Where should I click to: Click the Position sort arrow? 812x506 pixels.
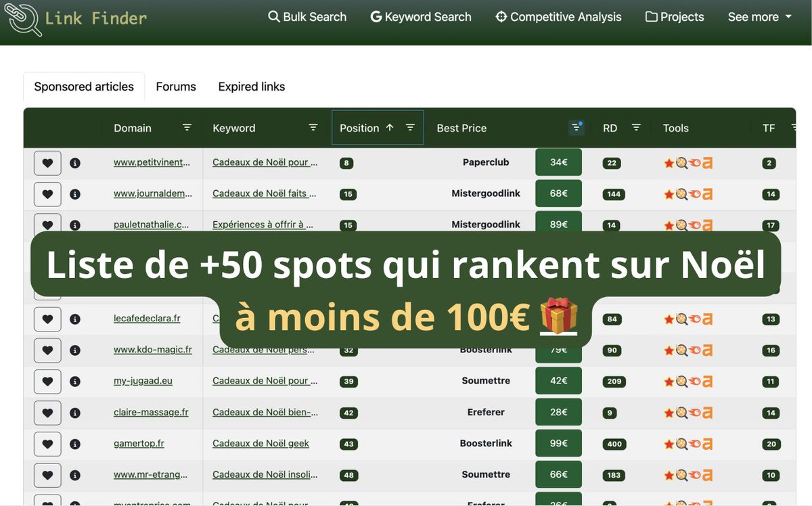pyautogui.click(x=390, y=127)
